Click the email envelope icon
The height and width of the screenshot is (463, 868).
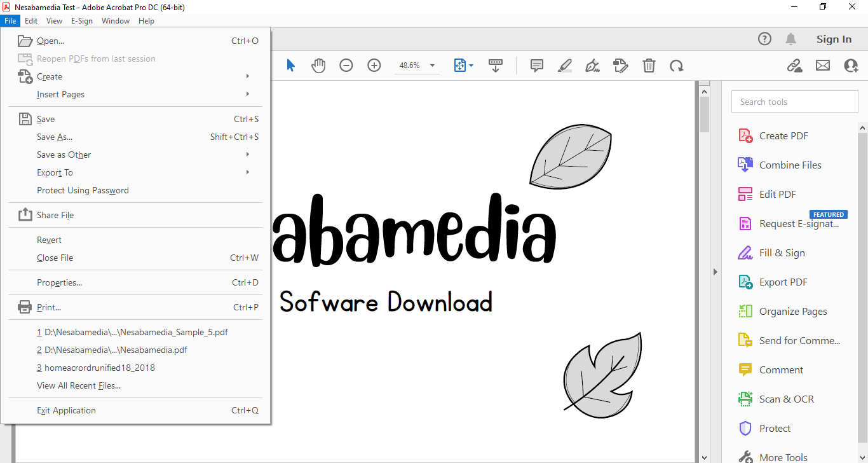(x=823, y=66)
